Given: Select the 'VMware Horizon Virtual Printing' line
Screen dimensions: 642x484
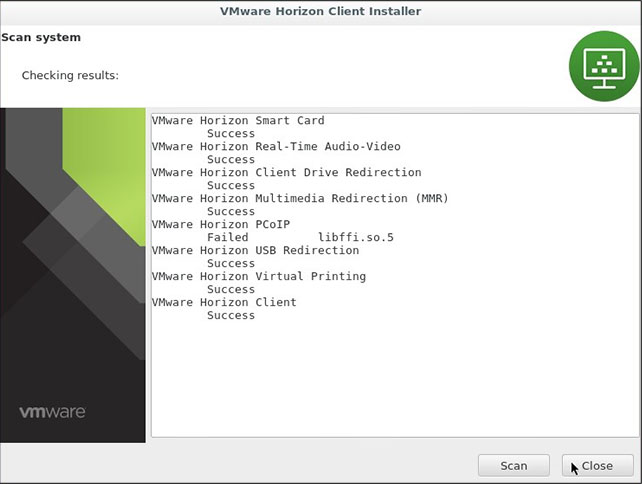Looking at the screenshot, I should [x=259, y=276].
